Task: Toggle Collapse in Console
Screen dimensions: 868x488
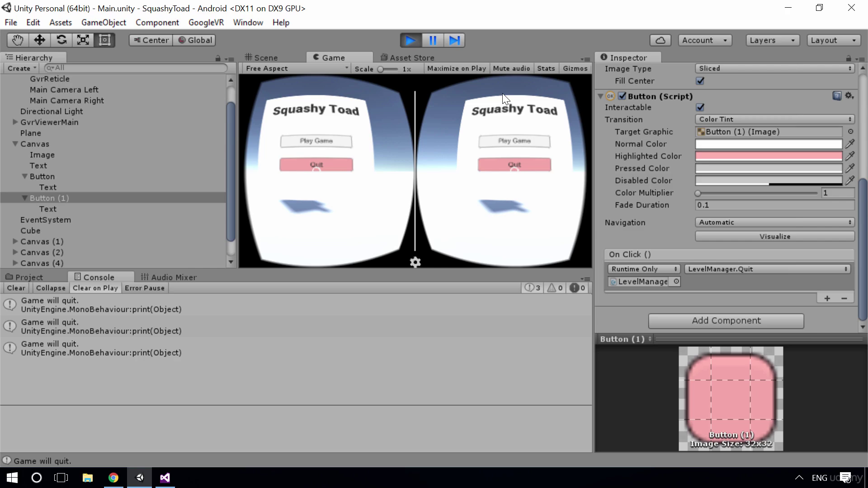Action: [51, 288]
